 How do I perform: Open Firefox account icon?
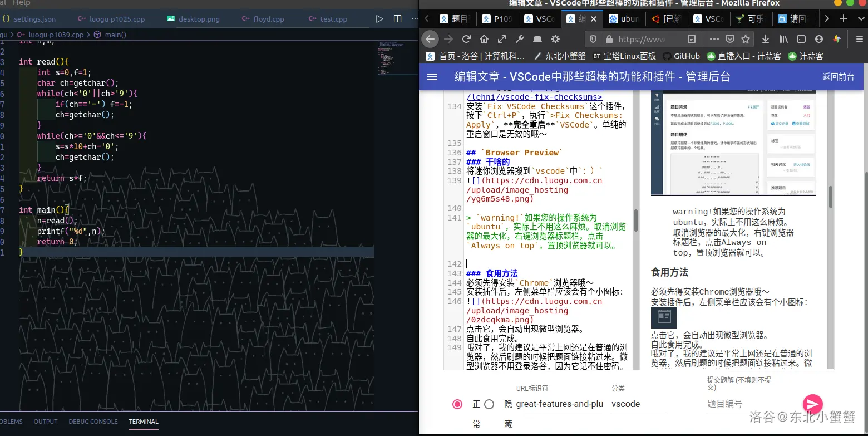(x=819, y=39)
